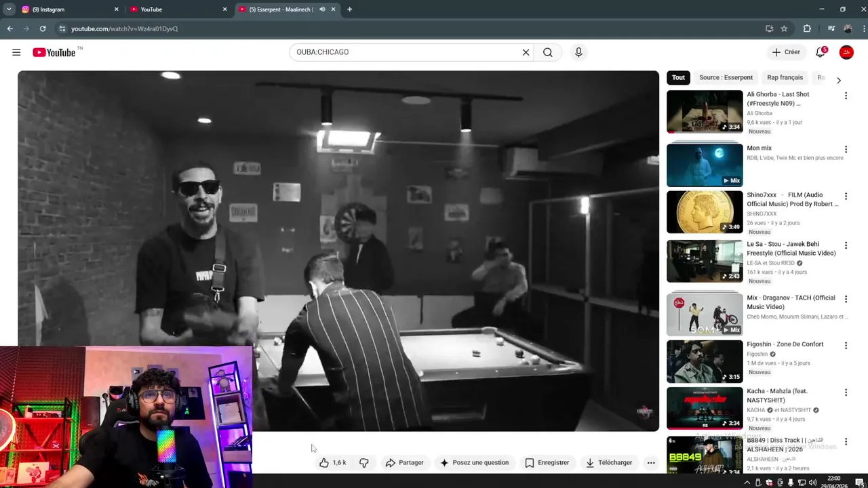Open the Shino7xxx FILM gold coin thumbnail
Screen dimensions: 868x488
pyautogui.click(x=705, y=211)
